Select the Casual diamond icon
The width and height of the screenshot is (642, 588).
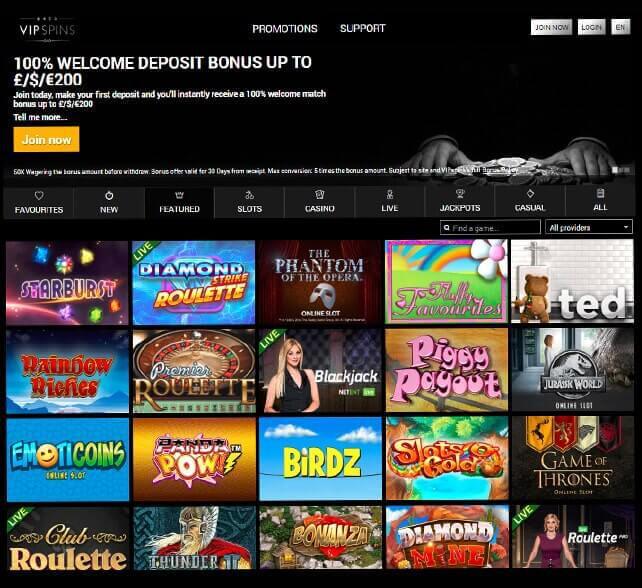click(x=530, y=194)
